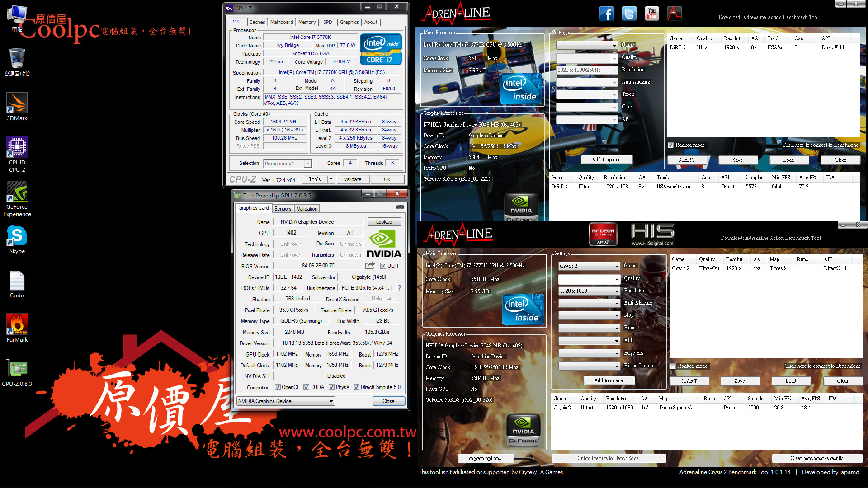
Task: Click the Twitter icon in Adrenaline DiRT window
Action: click(629, 14)
